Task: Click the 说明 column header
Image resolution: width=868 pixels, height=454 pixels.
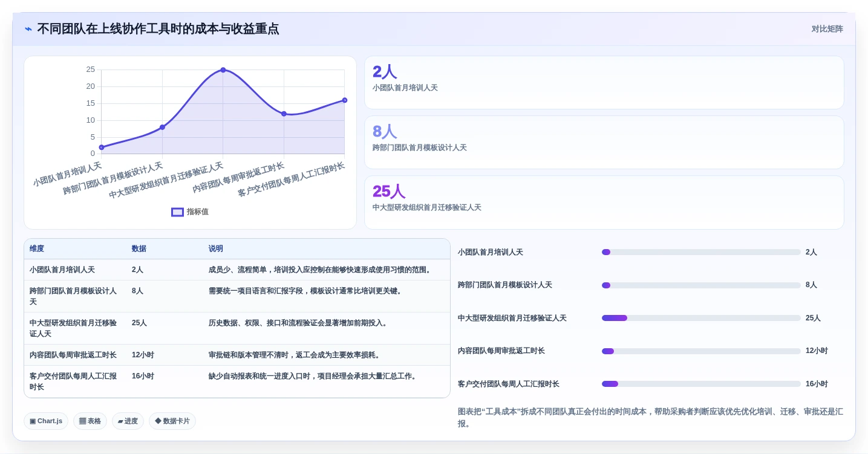Action: tap(216, 249)
